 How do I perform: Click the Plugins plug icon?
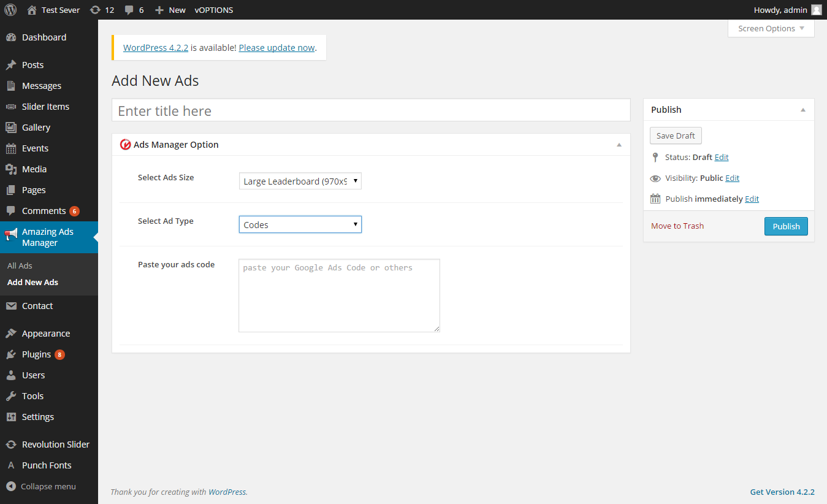[11, 354]
